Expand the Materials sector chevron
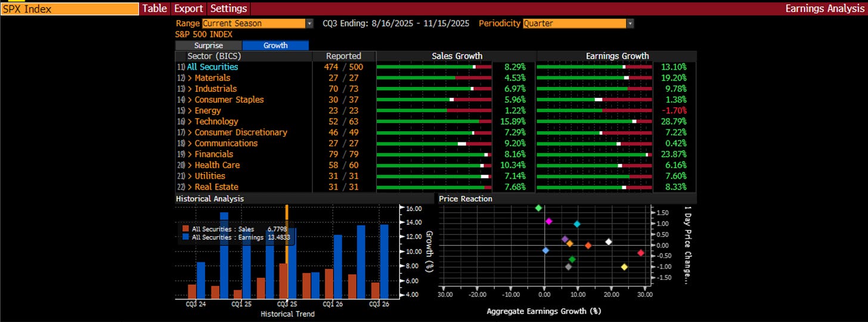 [x=190, y=78]
